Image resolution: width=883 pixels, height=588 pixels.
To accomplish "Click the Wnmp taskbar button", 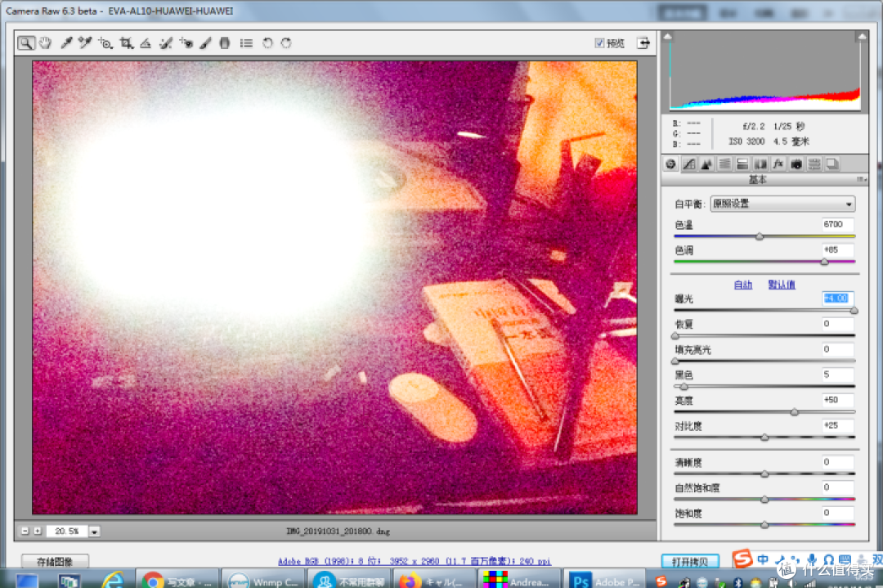I will click(x=262, y=580).
